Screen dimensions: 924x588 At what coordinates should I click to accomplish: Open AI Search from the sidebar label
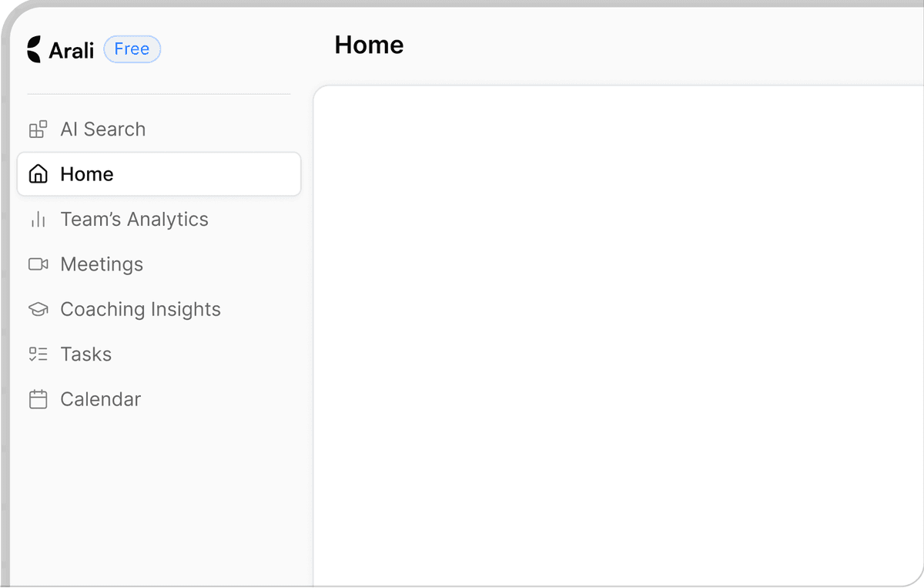coord(102,129)
